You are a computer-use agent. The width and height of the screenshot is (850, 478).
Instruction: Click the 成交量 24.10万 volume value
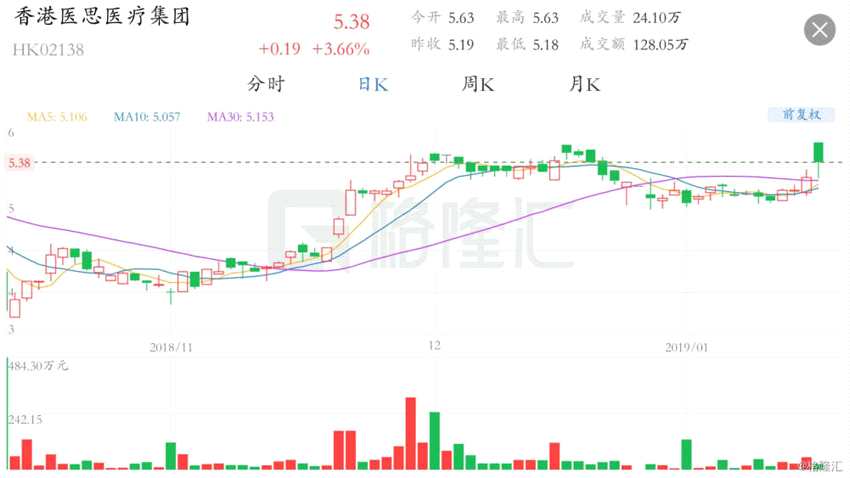[630, 17]
